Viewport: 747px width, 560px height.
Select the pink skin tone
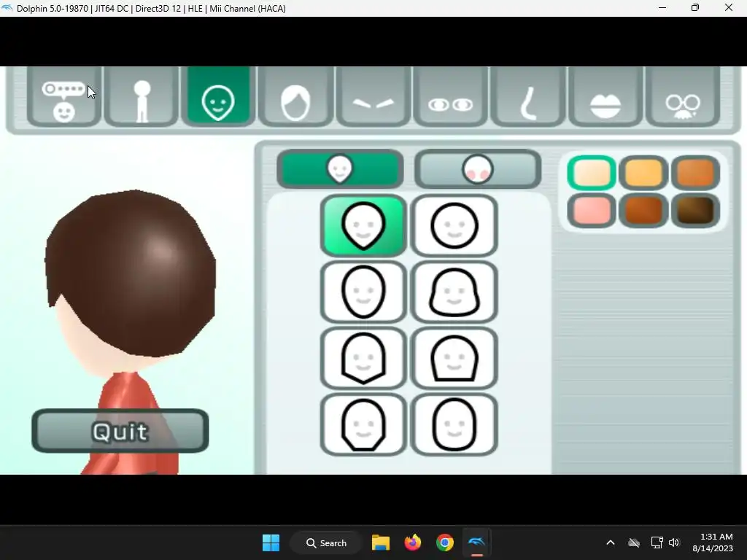click(x=592, y=211)
